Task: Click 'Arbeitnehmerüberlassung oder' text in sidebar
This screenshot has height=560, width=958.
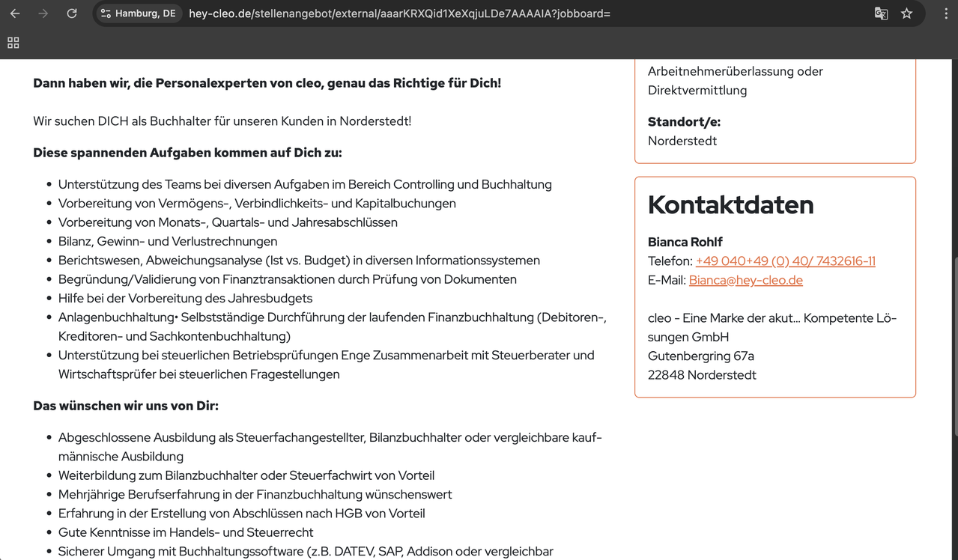Action: pyautogui.click(x=736, y=71)
